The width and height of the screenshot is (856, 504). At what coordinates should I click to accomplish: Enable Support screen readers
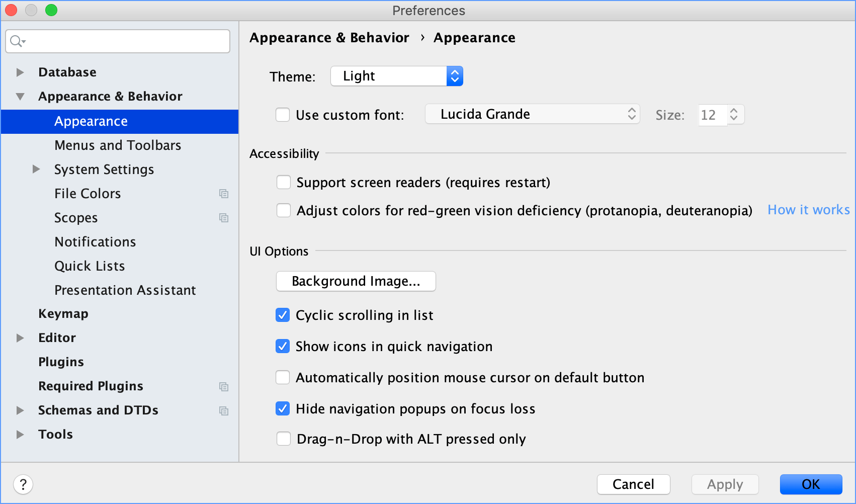click(284, 182)
